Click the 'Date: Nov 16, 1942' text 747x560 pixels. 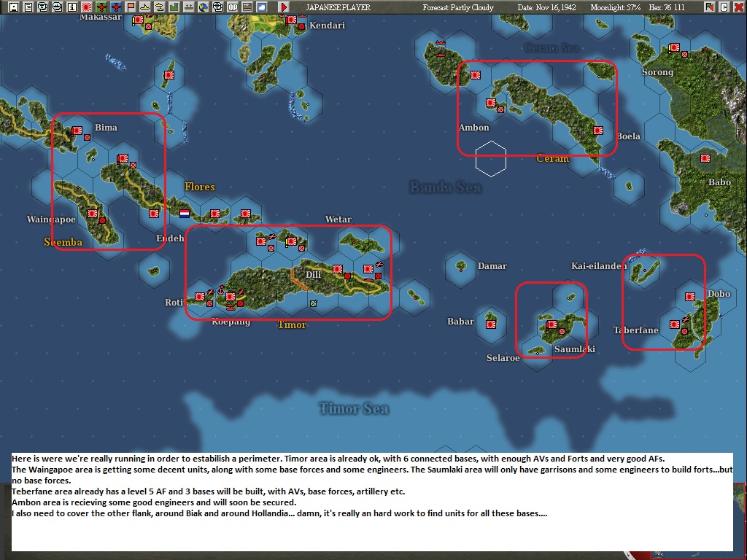(x=546, y=7)
